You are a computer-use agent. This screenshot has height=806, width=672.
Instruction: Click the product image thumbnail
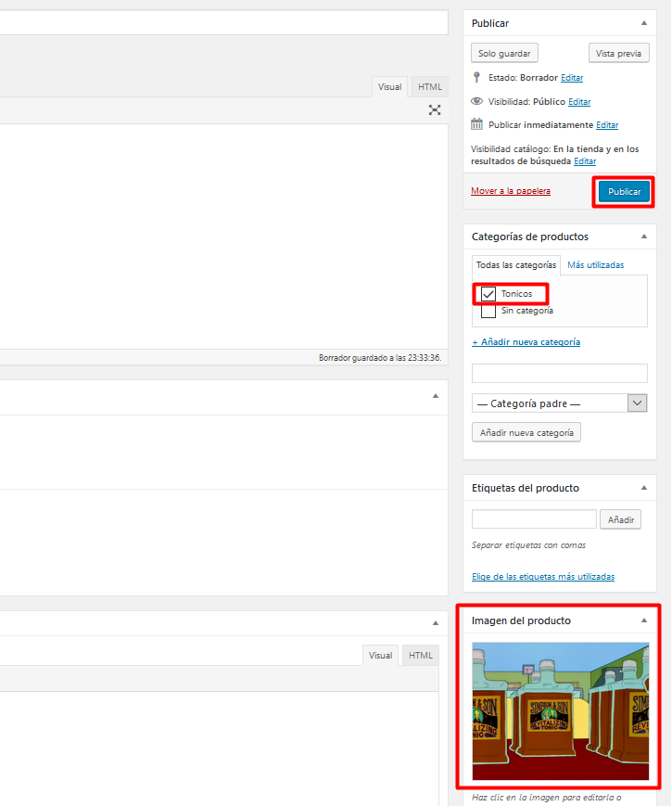pos(561,710)
